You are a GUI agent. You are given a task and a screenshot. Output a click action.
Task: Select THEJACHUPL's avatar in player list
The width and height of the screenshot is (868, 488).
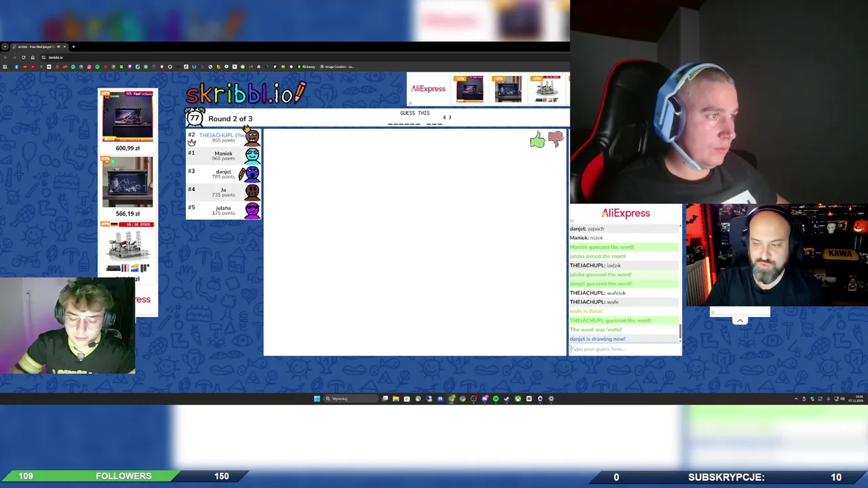(252, 136)
